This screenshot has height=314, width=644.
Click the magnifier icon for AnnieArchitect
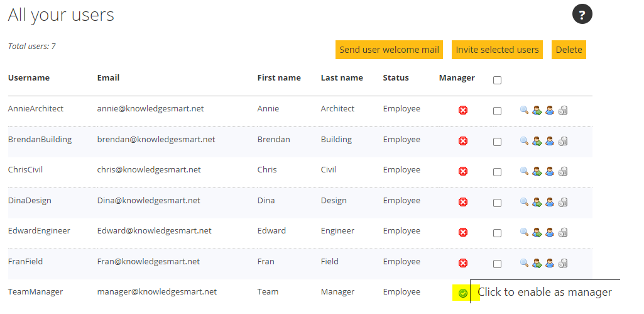(524, 110)
